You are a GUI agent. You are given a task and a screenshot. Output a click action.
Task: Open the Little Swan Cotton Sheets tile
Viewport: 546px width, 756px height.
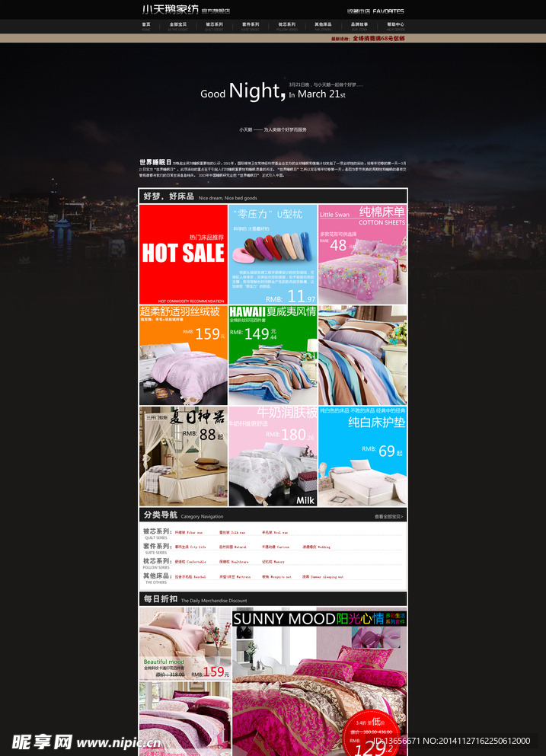click(362, 254)
